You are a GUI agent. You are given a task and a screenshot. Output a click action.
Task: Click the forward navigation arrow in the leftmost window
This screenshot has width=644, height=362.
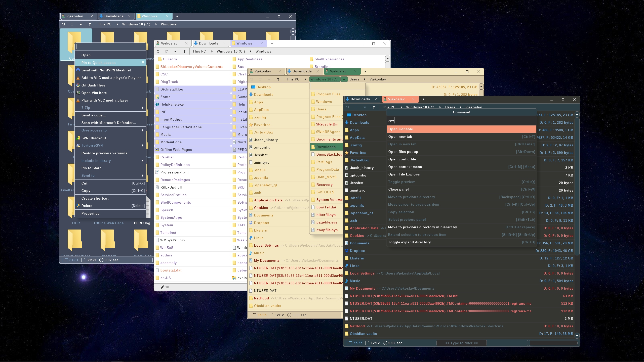click(x=72, y=24)
